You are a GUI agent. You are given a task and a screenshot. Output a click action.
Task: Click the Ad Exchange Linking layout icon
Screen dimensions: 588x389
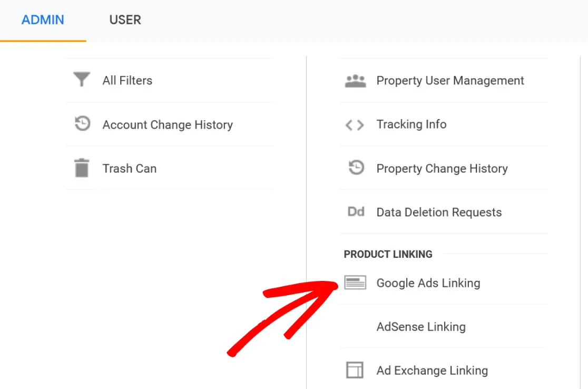point(355,370)
